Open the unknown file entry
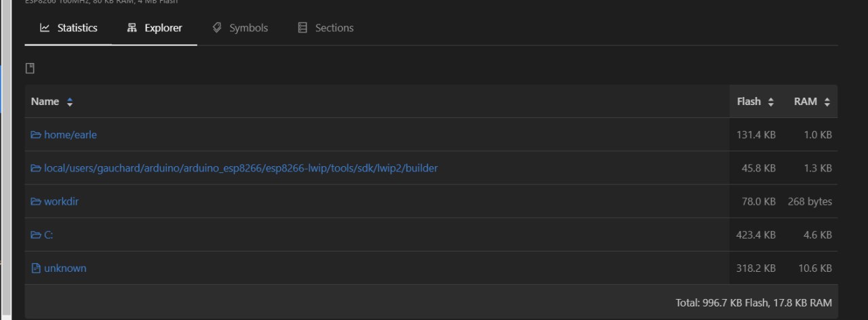Image resolution: width=868 pixels, height=320 pixels. [65, 268]
